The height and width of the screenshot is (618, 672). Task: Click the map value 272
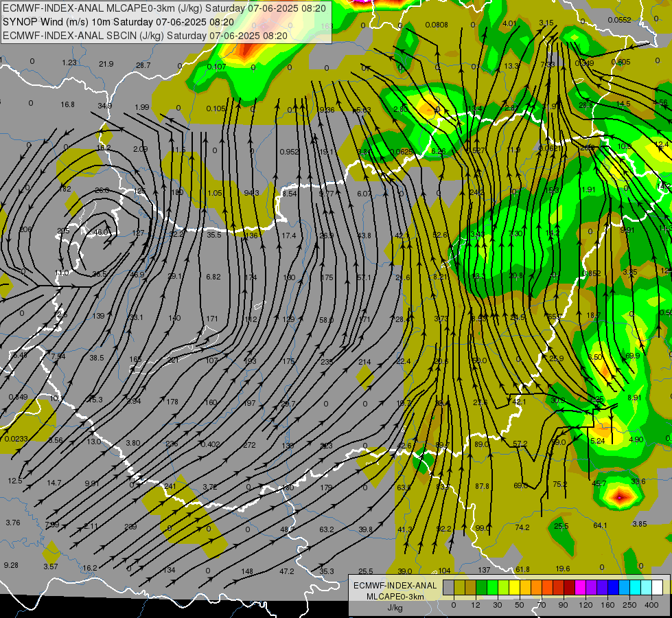point(249,445)
